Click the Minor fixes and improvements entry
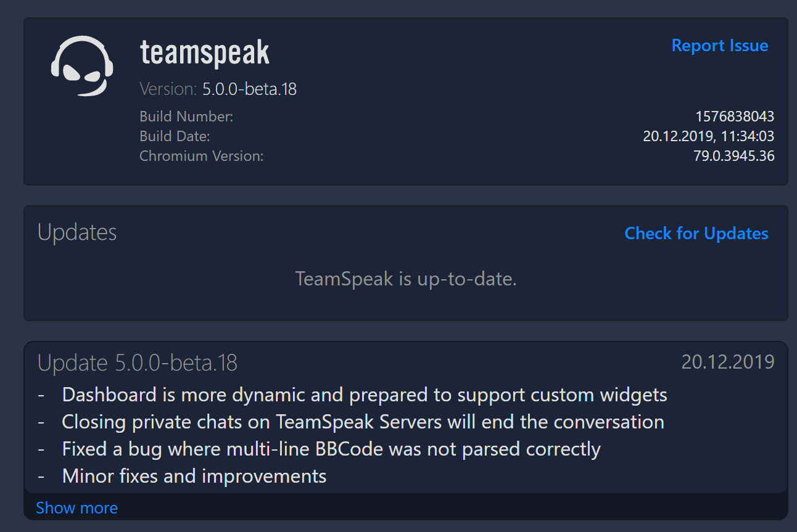Screen dimensions: 797x532 click(194, 476)
